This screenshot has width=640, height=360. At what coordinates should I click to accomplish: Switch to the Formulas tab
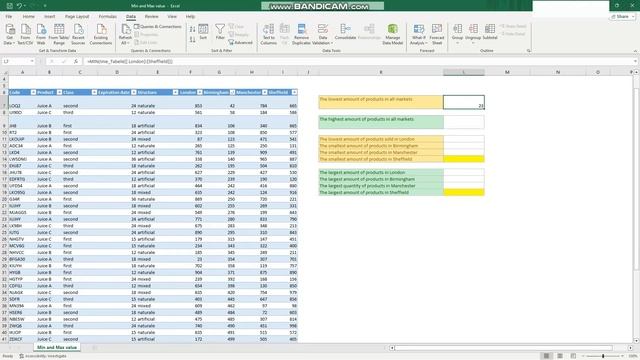107,17
